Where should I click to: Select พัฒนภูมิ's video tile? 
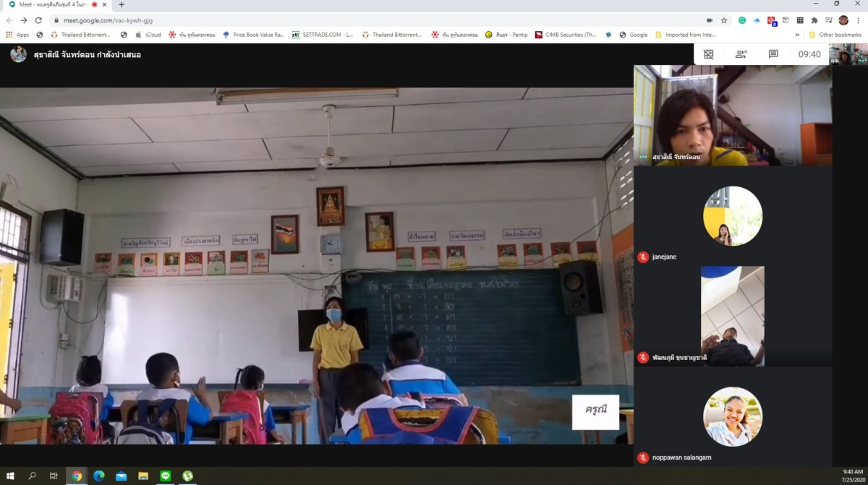click(x=733, y=317)
